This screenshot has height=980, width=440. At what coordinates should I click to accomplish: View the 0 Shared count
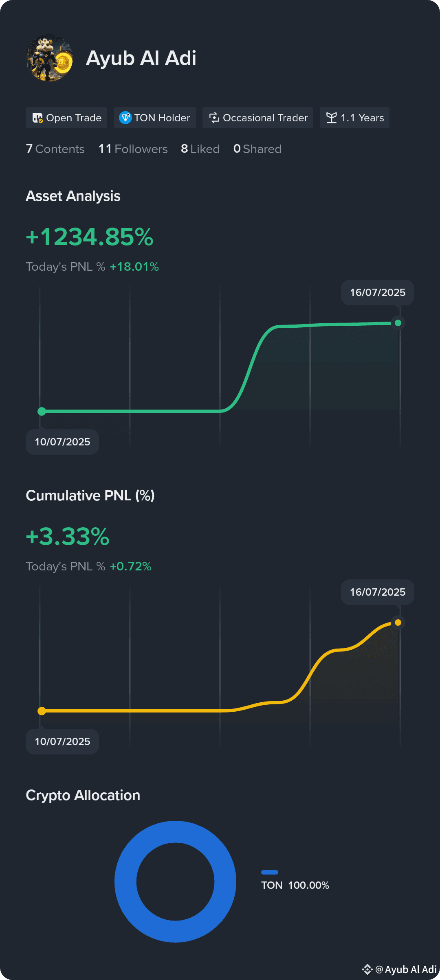(257, 149)
